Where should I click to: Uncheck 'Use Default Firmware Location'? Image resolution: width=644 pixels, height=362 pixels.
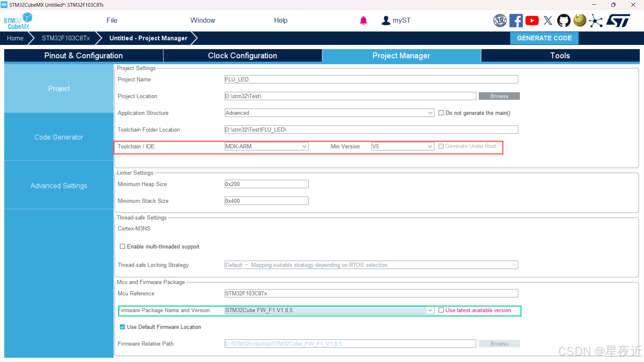click(x=122, y=327)
